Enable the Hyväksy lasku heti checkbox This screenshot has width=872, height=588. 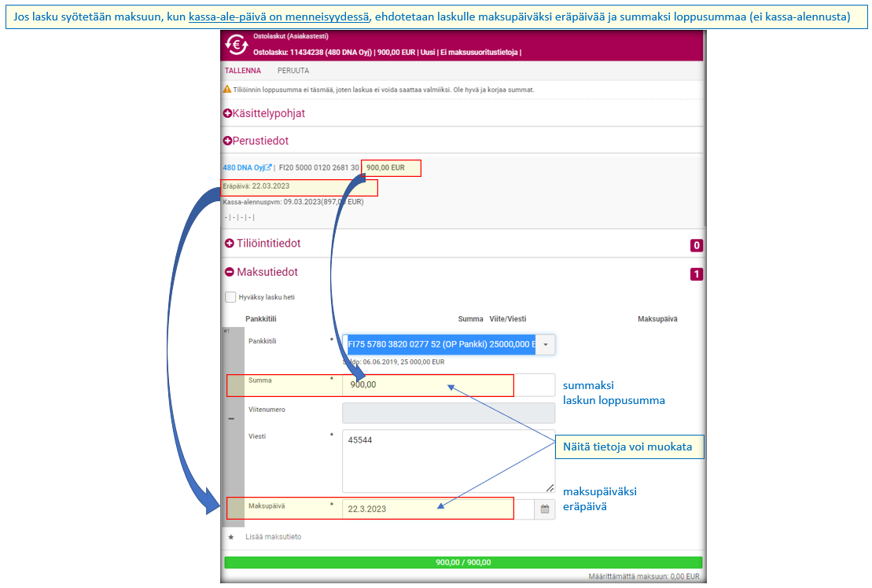tap(230, 297)
